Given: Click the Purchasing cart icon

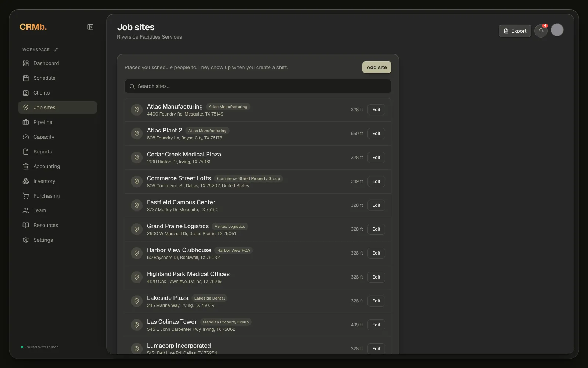Looking at the screenshot, I should pyautogui.click(x=26, y=196).
